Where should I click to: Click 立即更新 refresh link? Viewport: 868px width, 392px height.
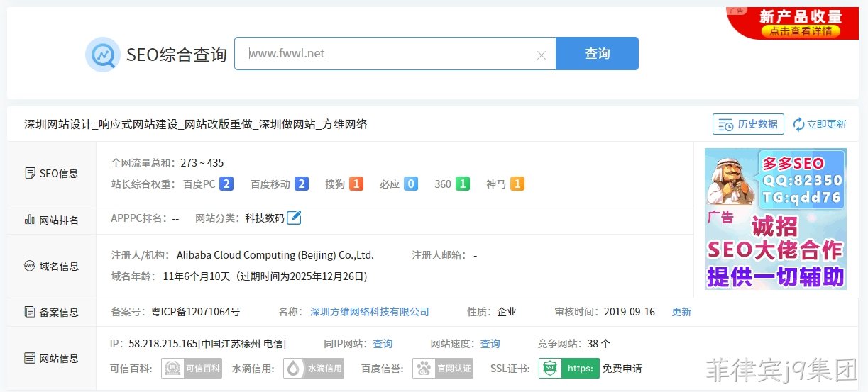point(820,124)
